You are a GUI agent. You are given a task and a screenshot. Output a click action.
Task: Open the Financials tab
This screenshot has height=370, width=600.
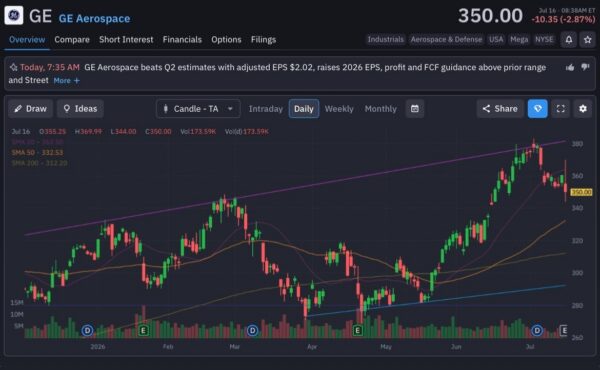click(x=182, y=39)
